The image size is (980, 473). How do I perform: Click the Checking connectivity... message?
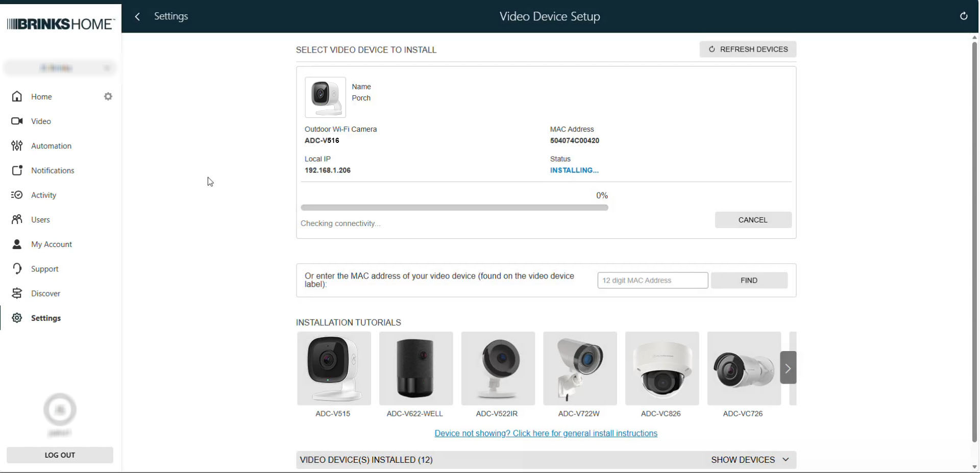coord(340,223)
